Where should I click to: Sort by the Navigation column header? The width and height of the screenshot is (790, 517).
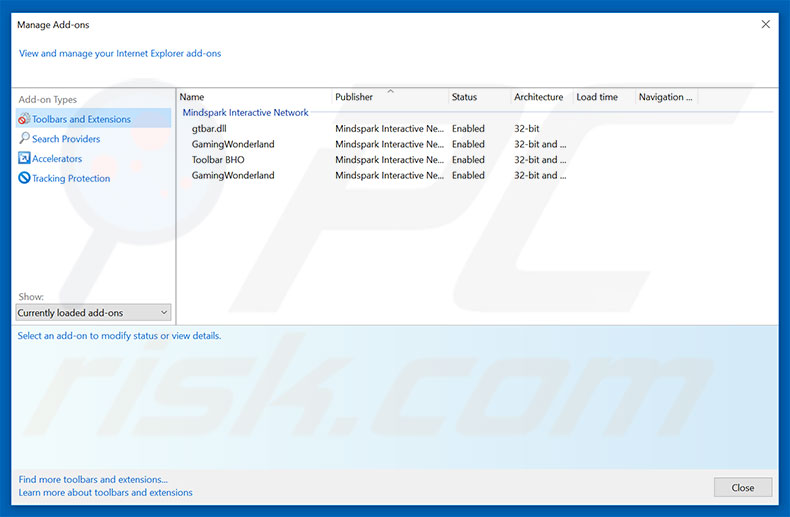(667, 97)
